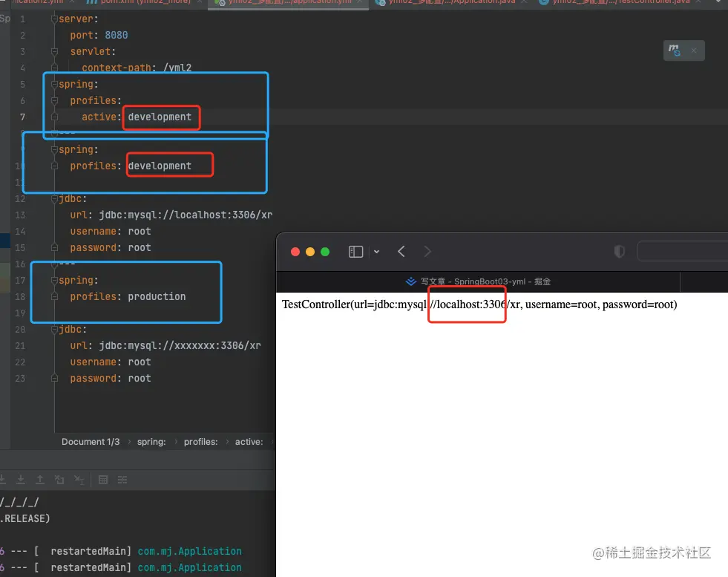Click the username: root line 22
This screenshot has height=577, width=728.
click(111, 362)
